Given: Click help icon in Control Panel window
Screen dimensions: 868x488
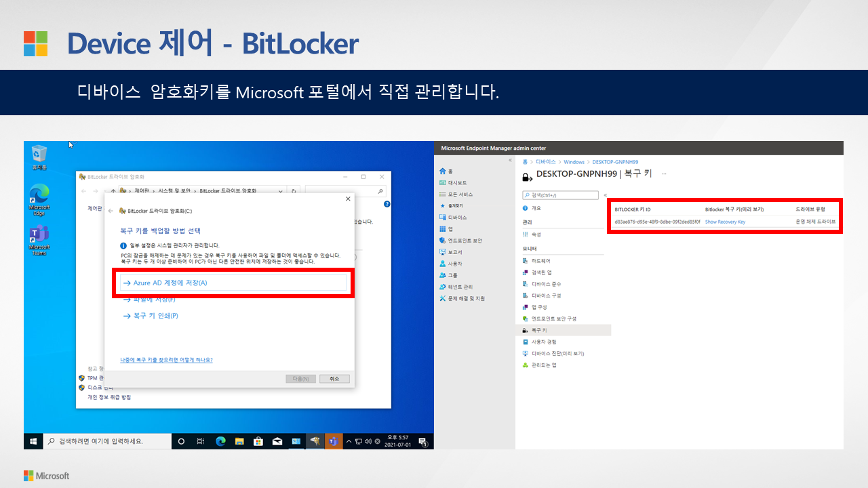Looking at the screenshot, I should click(x=387, y=204).
